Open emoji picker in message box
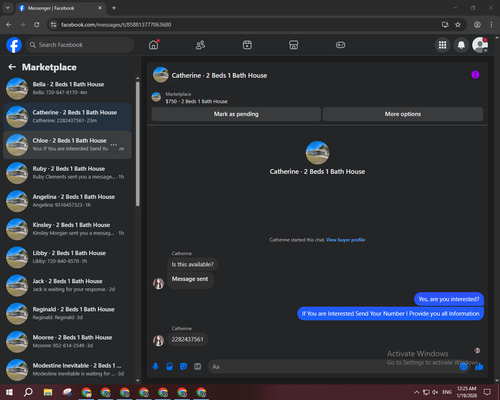 coord(464,367)
